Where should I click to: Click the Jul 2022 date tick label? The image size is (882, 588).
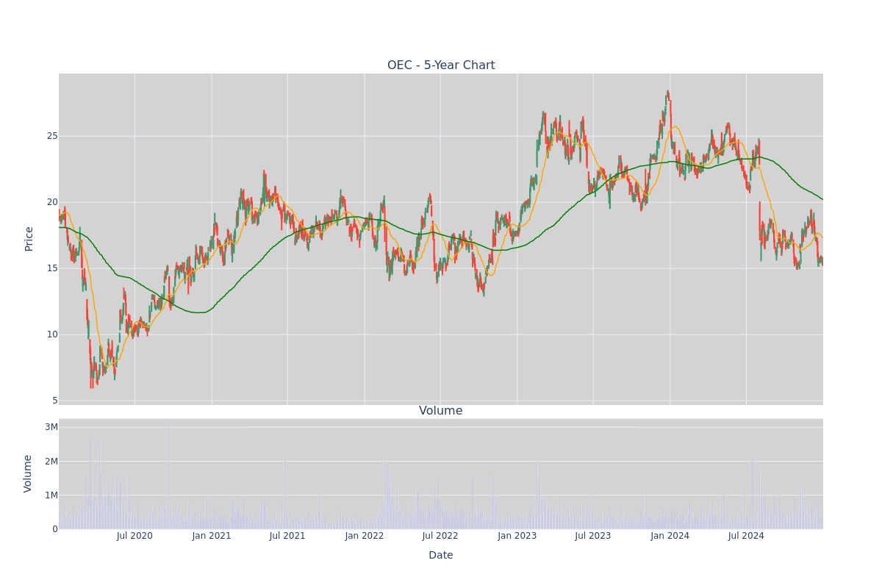pos(440,536)
